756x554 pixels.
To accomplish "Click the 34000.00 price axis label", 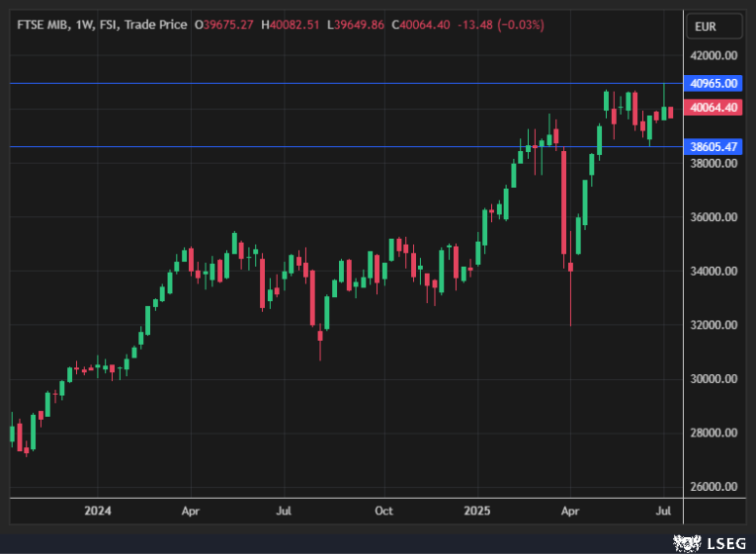I will click(x=714, y=272).
